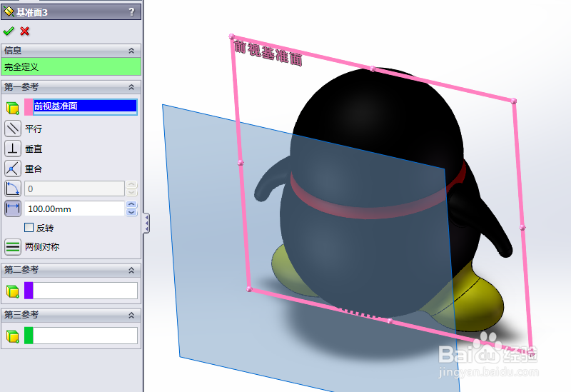Click purple swatch beside second reference
Viewport: 571px width, 392px height.
(x=29, y=291)
